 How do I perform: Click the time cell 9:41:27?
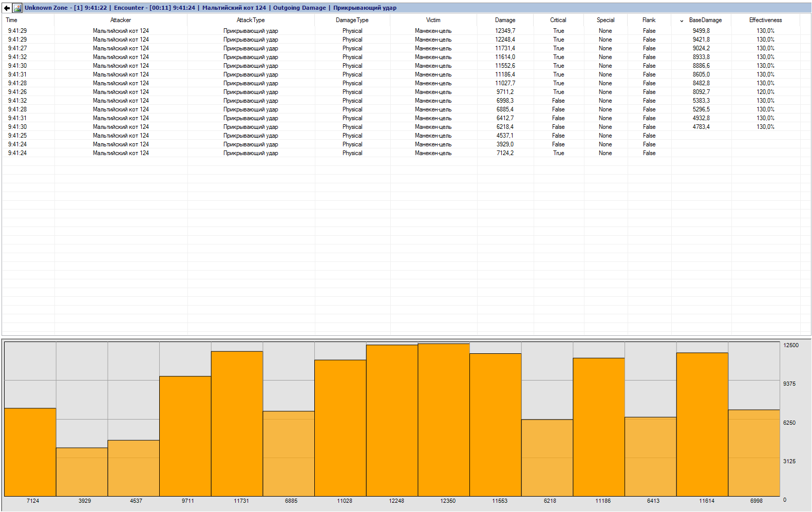[x=17, y=48]
